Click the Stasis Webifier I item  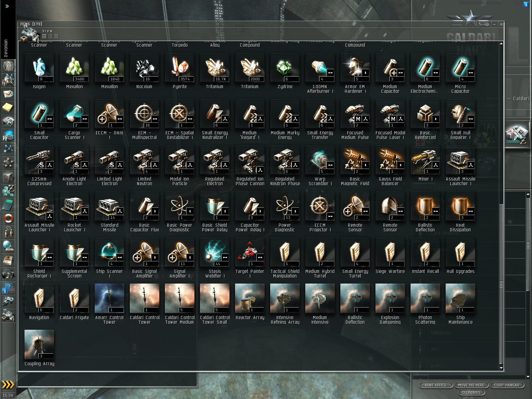(x=214, y=253)
